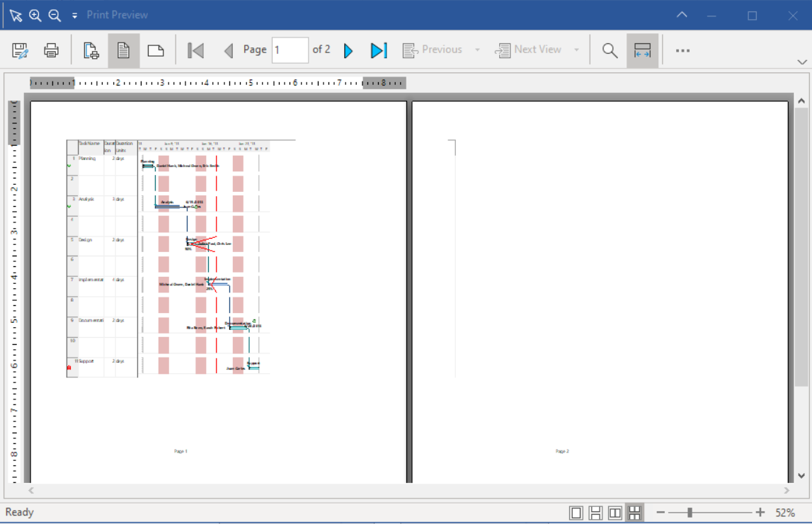812x524 pixels.
Task: Click the 52% zoom level text
Action: point(785,513)
